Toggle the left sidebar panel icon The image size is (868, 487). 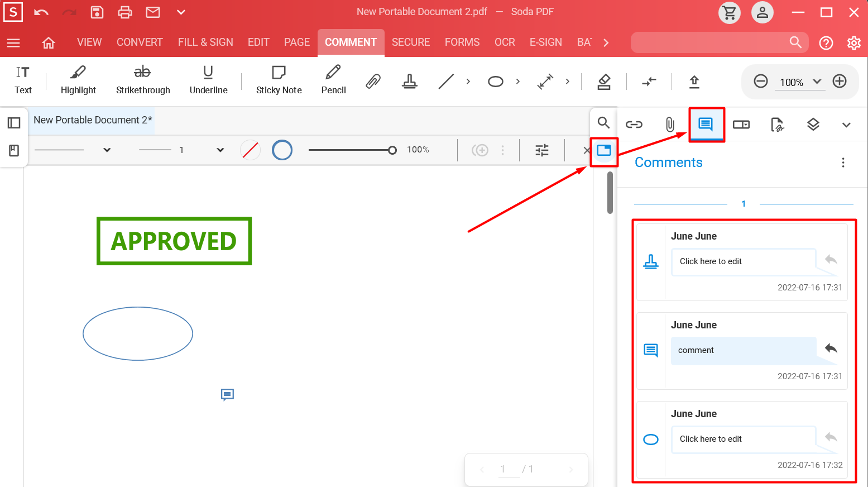[14, 123]
